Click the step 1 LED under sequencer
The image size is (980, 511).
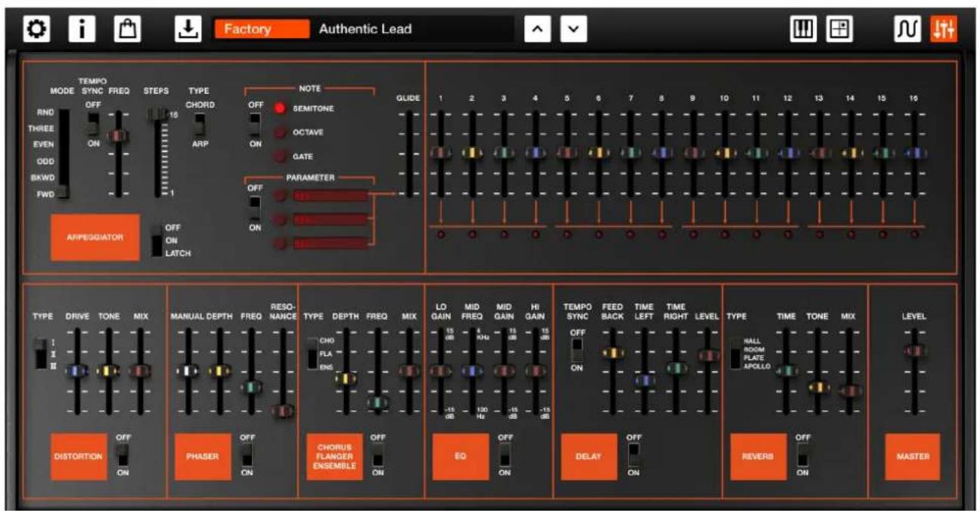[x=439, y=234]
